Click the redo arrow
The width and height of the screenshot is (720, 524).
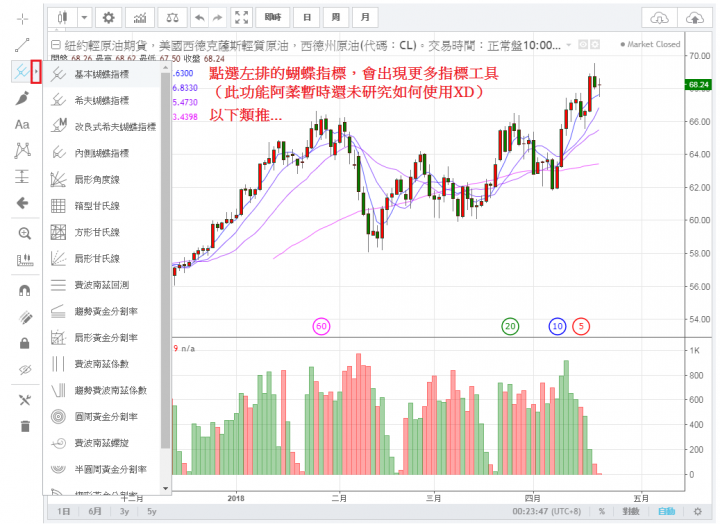click(x=218, y=18)
